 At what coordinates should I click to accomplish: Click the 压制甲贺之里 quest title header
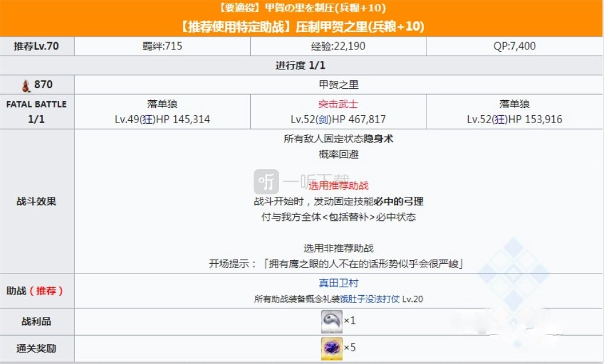click(302, 27)
